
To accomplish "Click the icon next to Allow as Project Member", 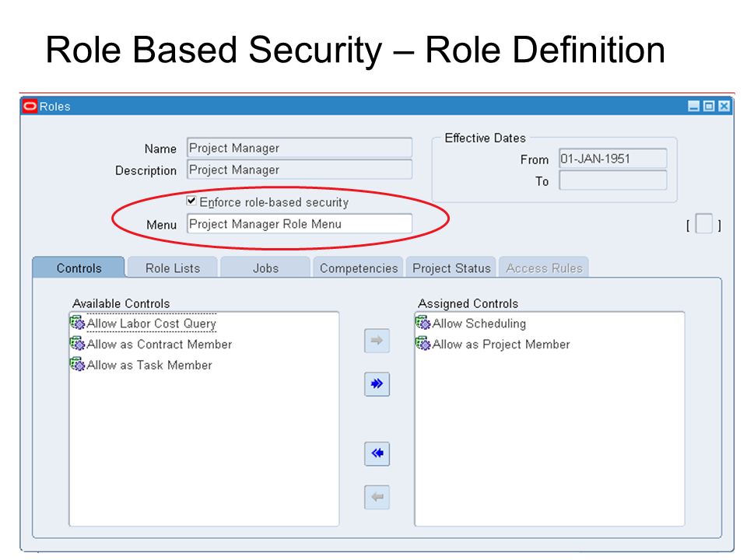I will tap(423, 344).
